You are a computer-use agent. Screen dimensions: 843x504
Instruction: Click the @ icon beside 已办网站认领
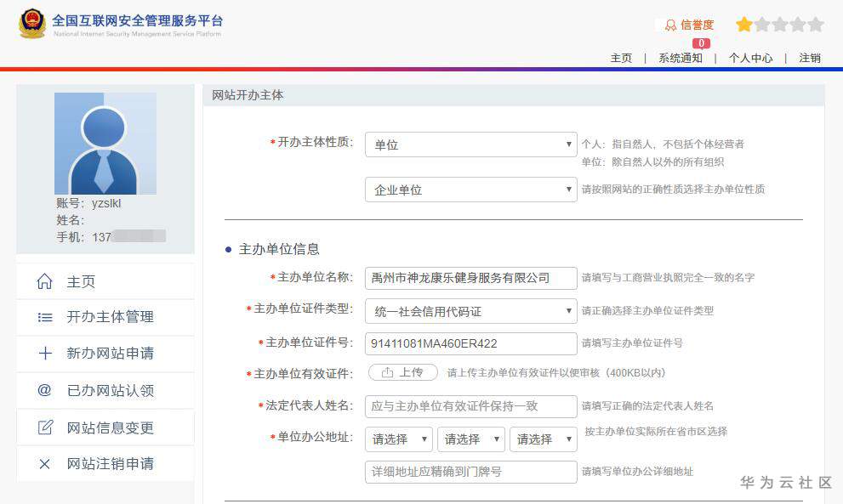[x=44, y=389]
